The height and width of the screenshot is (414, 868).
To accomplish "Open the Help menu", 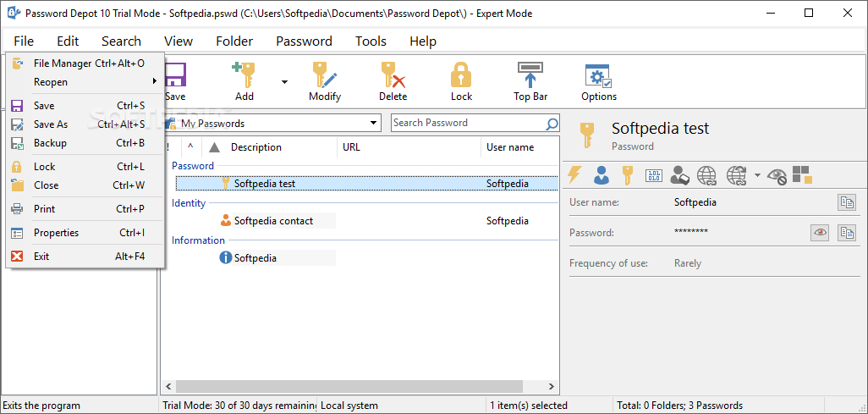I will pos(423,41).
